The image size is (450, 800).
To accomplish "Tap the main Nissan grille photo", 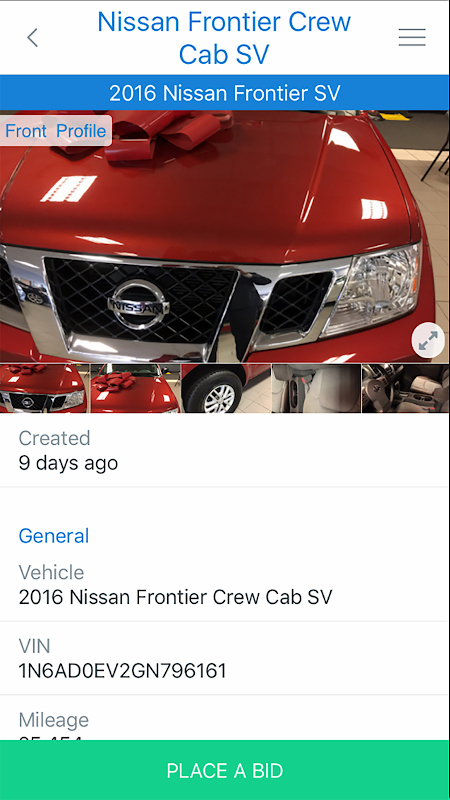I will 225,237.
